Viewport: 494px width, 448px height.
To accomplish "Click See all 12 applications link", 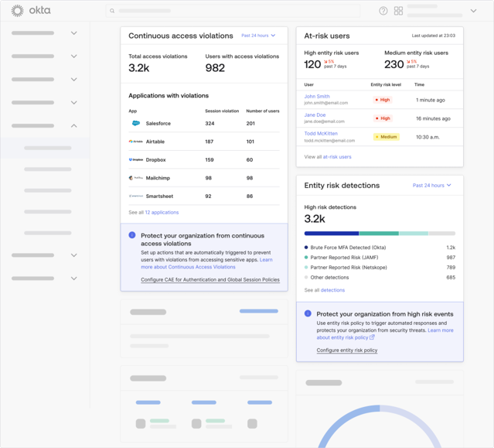I will [x=162, y=212].
